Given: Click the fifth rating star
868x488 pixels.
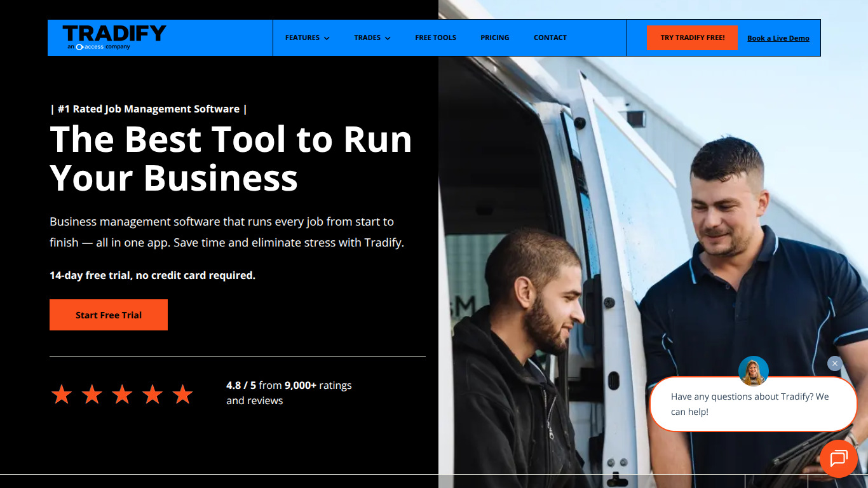Looking at the screenshot, I should click(x=182, y=394).
